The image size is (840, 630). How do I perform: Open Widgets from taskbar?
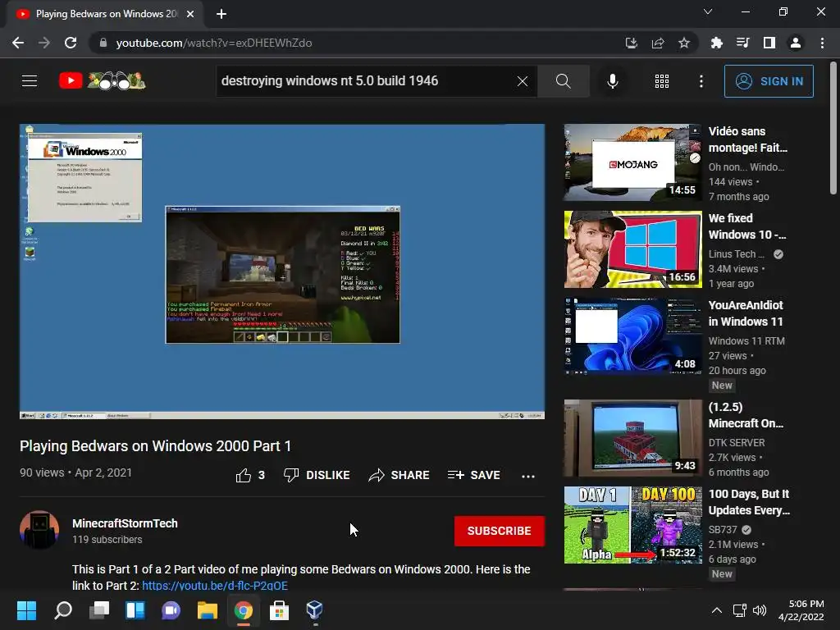[x=135, y=610]
